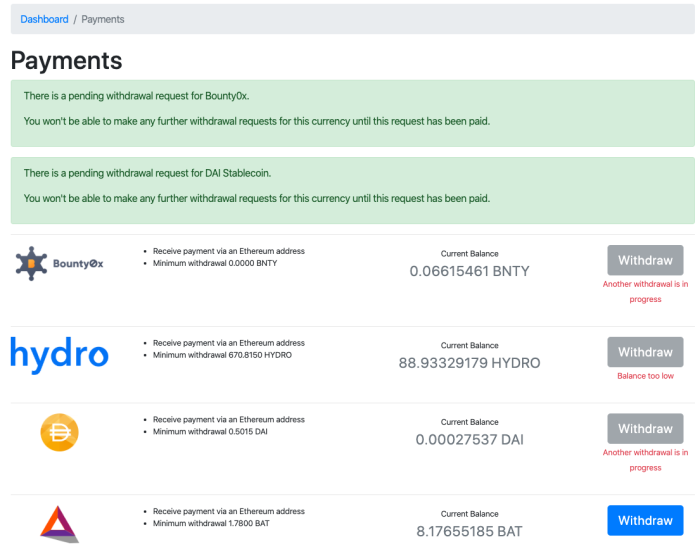This screenshot has width=700, height=554.
Task: Click the Payments breadcrumb text
Action: coord(103,19)
